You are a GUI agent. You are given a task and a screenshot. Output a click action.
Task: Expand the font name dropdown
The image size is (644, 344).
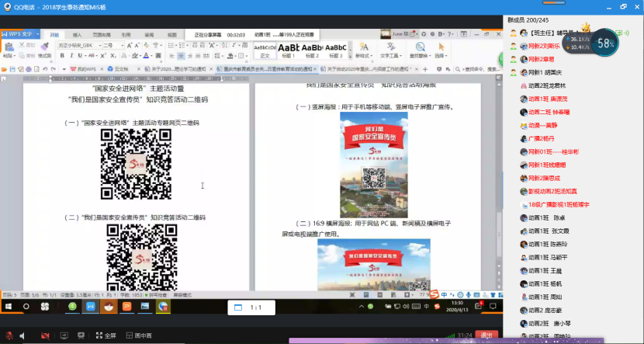coord(99,46)
